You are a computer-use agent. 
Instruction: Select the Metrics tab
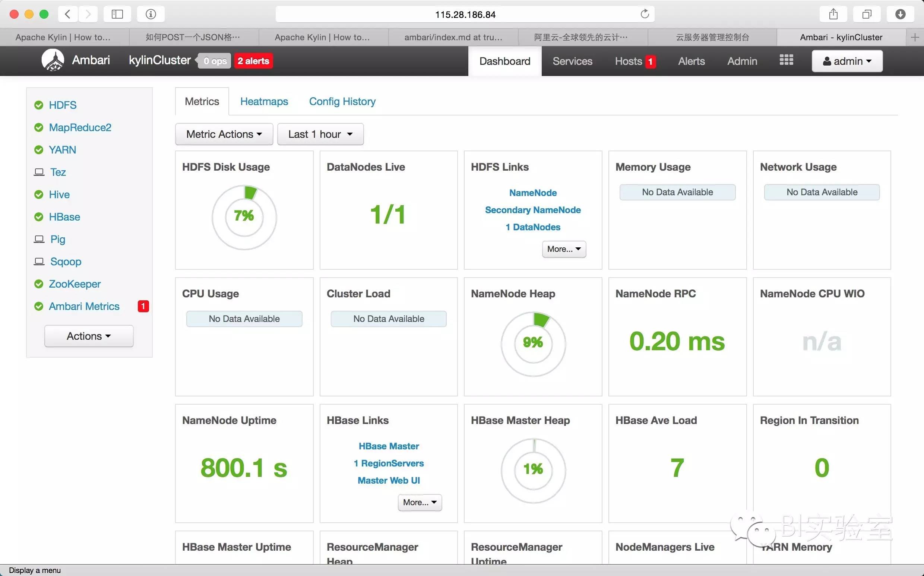tap(202, 101)
